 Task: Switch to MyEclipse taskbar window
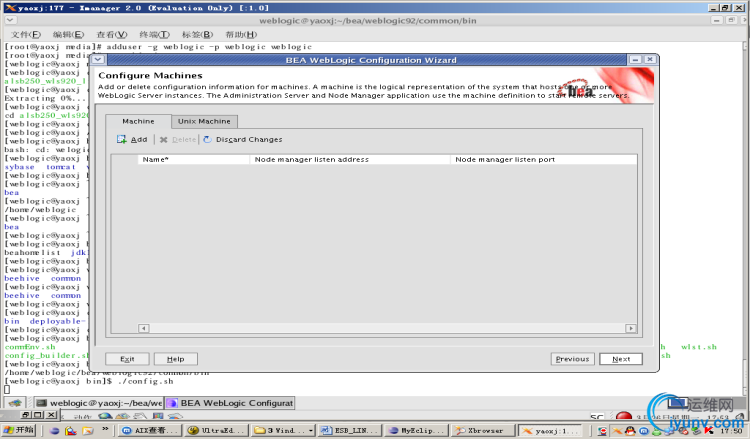tap(416, 430)
